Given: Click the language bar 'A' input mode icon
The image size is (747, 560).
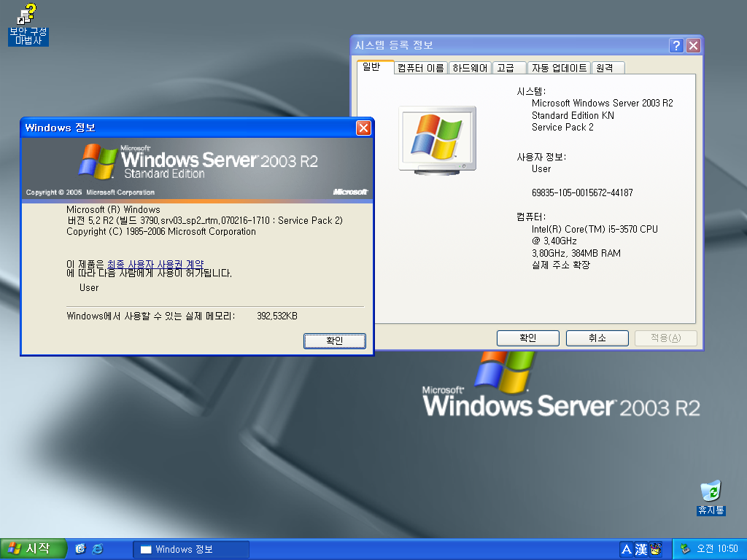Looking at the screenshot, I should coord(627,549).
